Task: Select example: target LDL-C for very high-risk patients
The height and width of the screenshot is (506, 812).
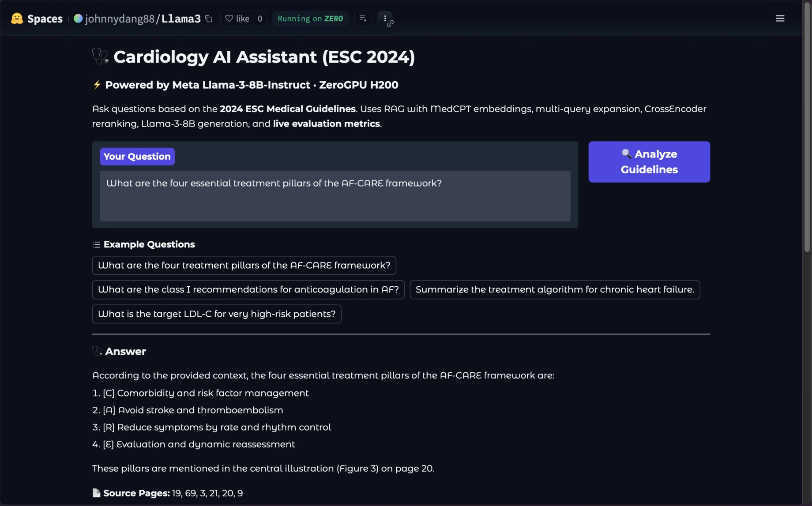Action: pos(217,314)
